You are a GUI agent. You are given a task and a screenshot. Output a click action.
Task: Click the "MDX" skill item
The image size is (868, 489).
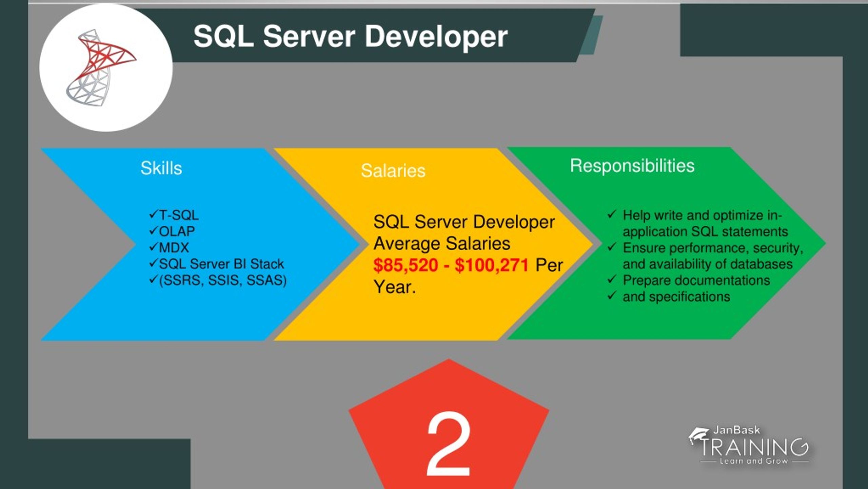point(169,247)
